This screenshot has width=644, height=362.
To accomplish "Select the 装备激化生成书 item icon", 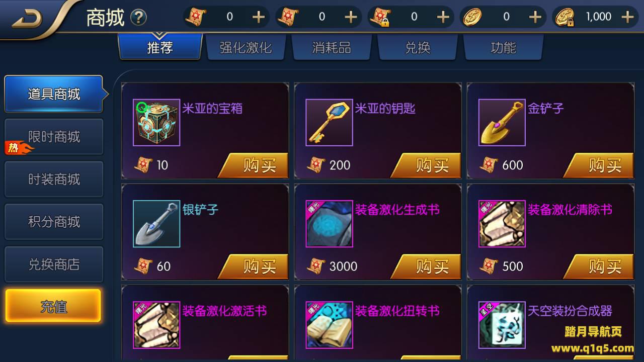I will coord(329,224).
